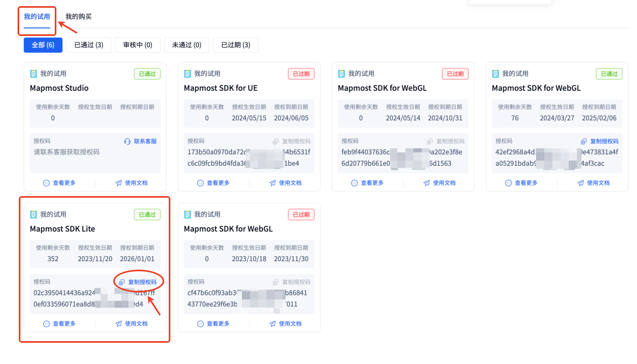This screenshot has height=364, width=637.
Task: Click the Mapmost SDK for UE title
Action: coord(221,88)
